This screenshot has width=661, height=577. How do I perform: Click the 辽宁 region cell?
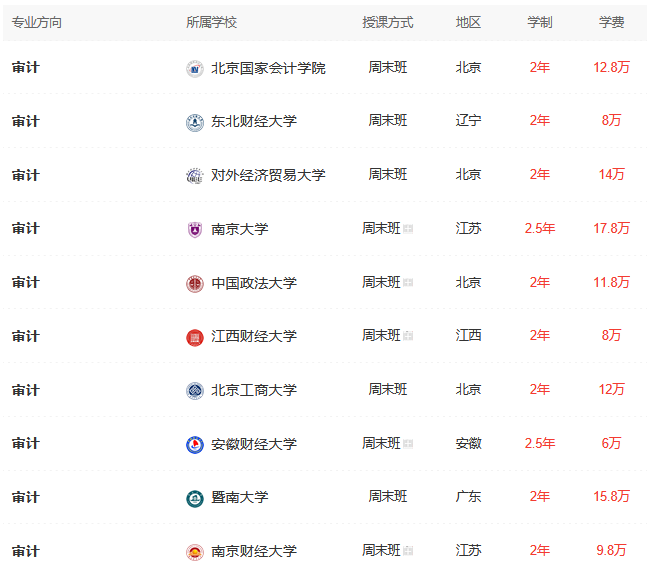pyautogui.click(x=468, y=121)
